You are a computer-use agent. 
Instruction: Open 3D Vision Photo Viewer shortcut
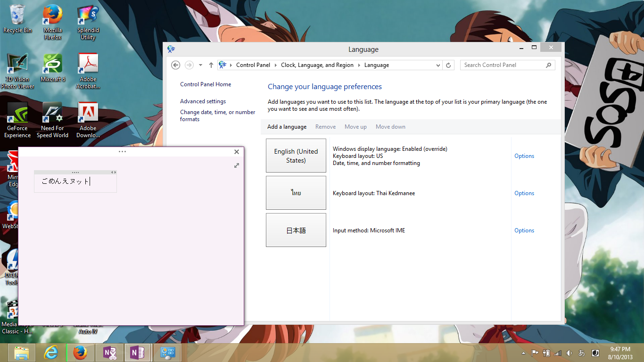(17, 71)
